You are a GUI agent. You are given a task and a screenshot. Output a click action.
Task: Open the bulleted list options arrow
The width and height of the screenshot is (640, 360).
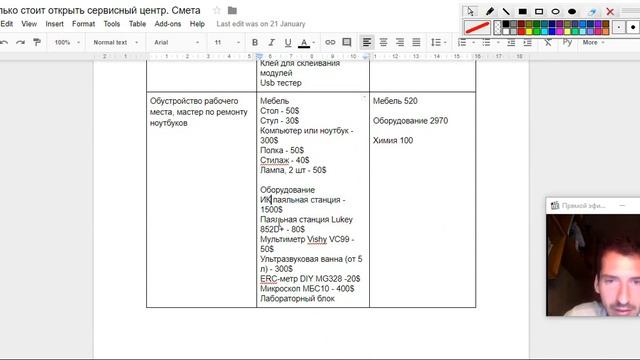tap(498, 42)
